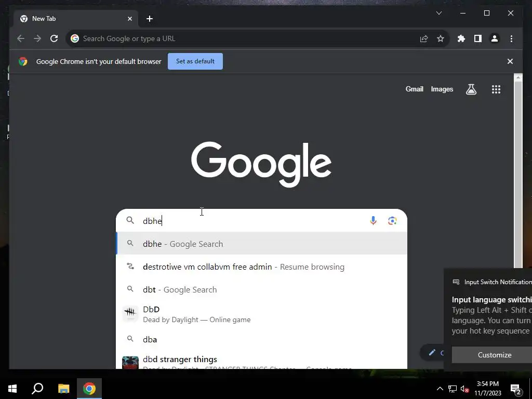Screen dimensions: 532x399
Task: Click the Chrome taskbar icon
Action: tap(89, 389)
